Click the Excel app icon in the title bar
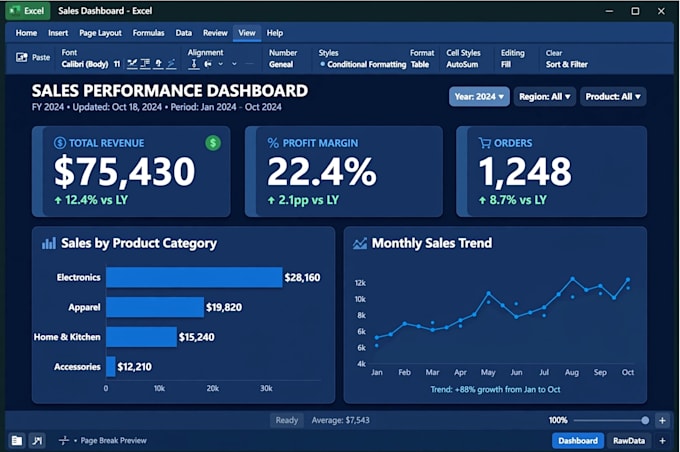Viewport: 680px width, 452px height. coord(14,11)
